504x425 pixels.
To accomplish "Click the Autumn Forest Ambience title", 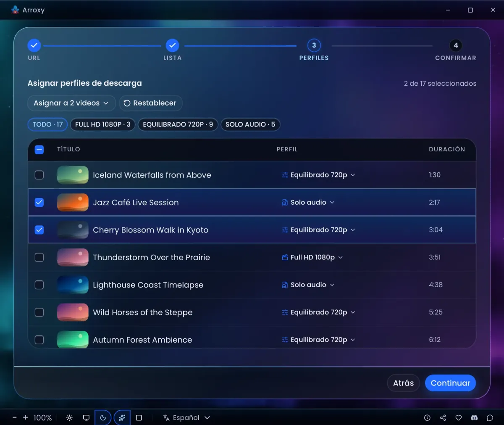I will (x=142, y=340).
